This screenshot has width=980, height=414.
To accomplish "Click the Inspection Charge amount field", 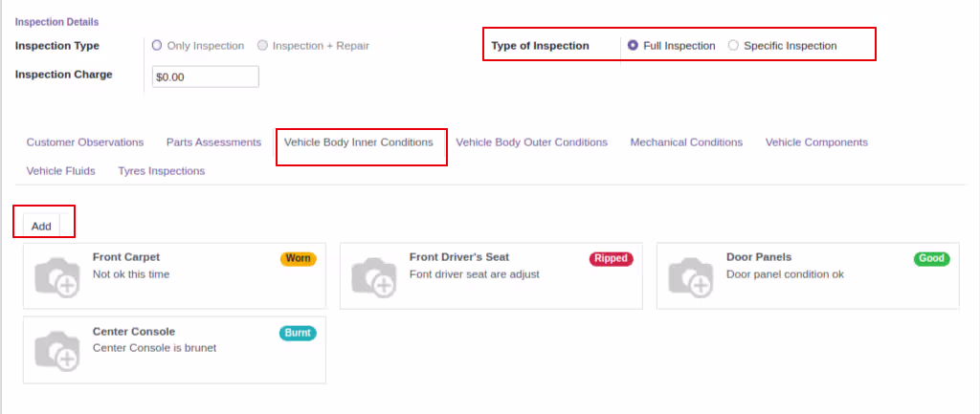I will (205, 77).
